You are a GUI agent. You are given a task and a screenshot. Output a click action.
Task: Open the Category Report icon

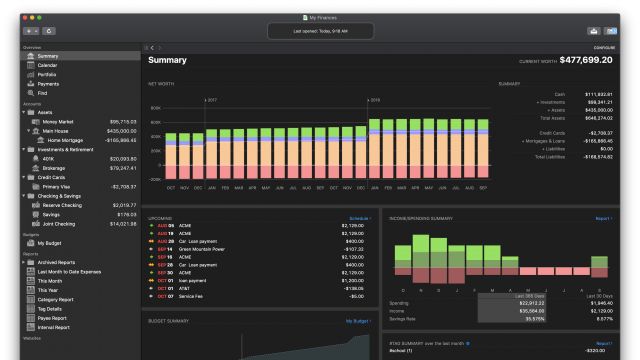click(31, 299)
